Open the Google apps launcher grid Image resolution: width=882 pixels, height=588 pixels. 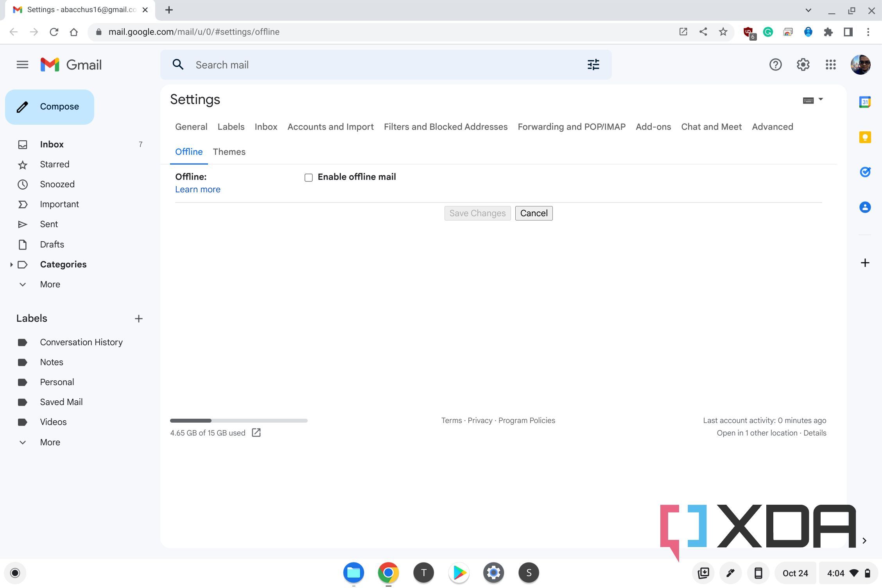pos(831,65)
